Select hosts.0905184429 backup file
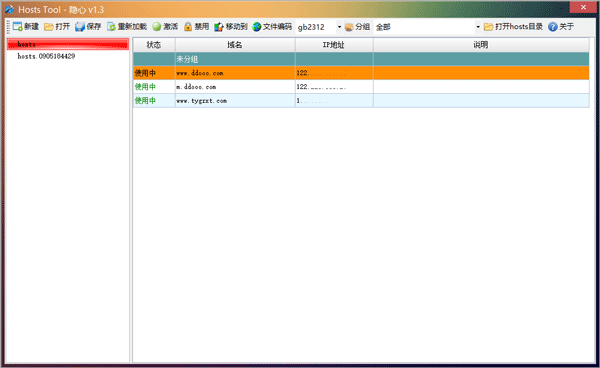Screen dimensions: 600x368 (x=46, y=56)
